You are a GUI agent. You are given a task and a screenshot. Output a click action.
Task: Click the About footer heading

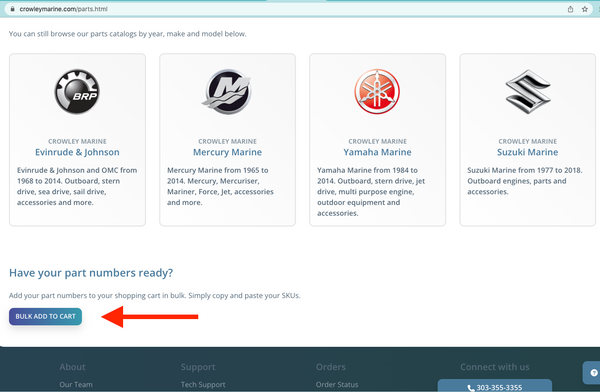point(72,367)
